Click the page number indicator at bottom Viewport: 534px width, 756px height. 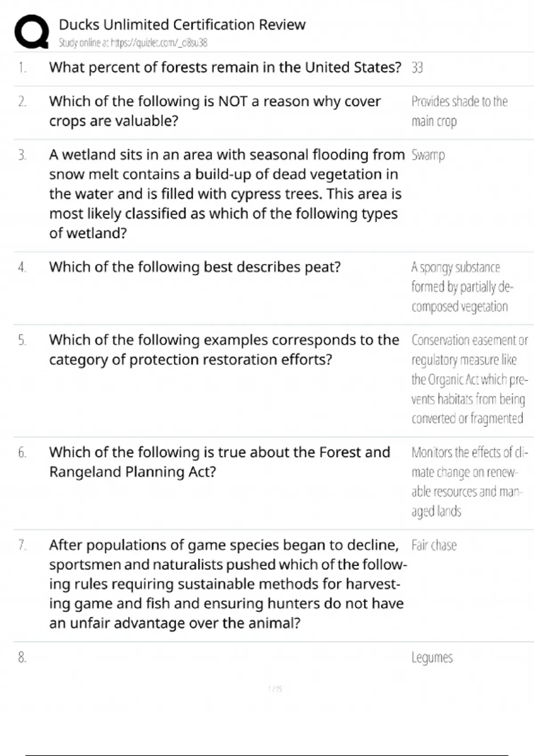pos(275,689)
